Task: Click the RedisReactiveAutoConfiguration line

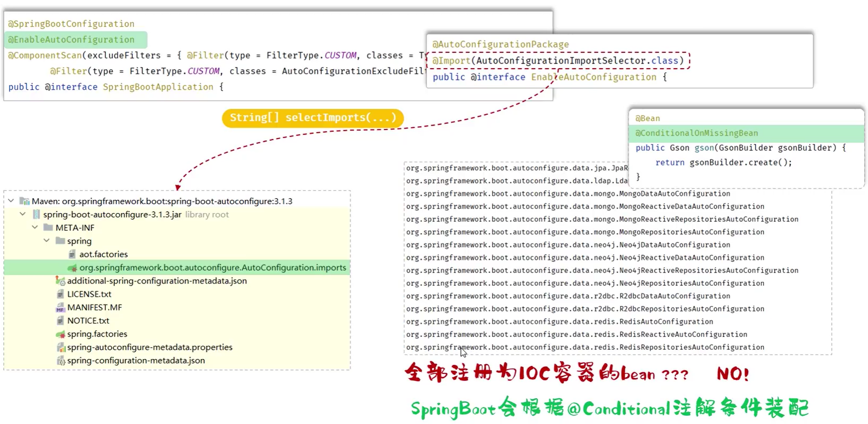Action: (x=577, y=334)
